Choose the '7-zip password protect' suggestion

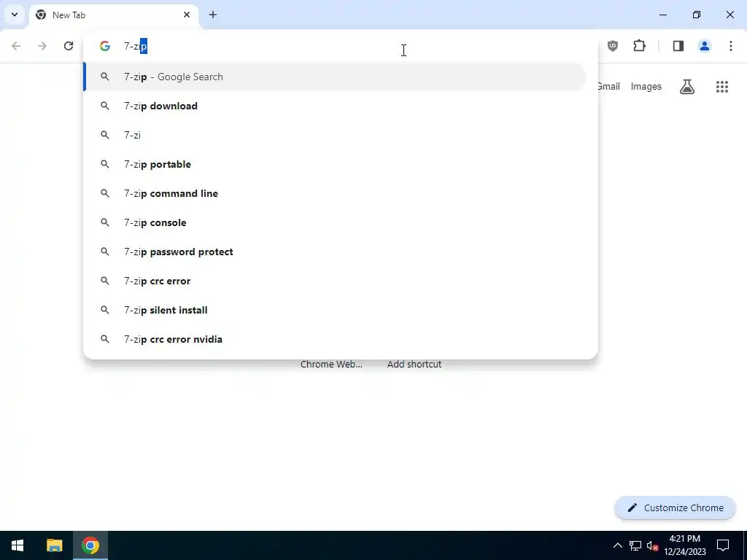point(336,252)
